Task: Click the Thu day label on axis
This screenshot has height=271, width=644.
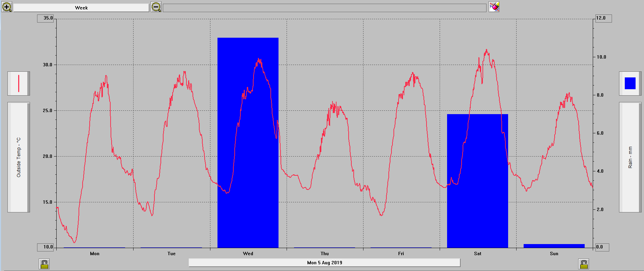Action: click(x=324, y=253)
